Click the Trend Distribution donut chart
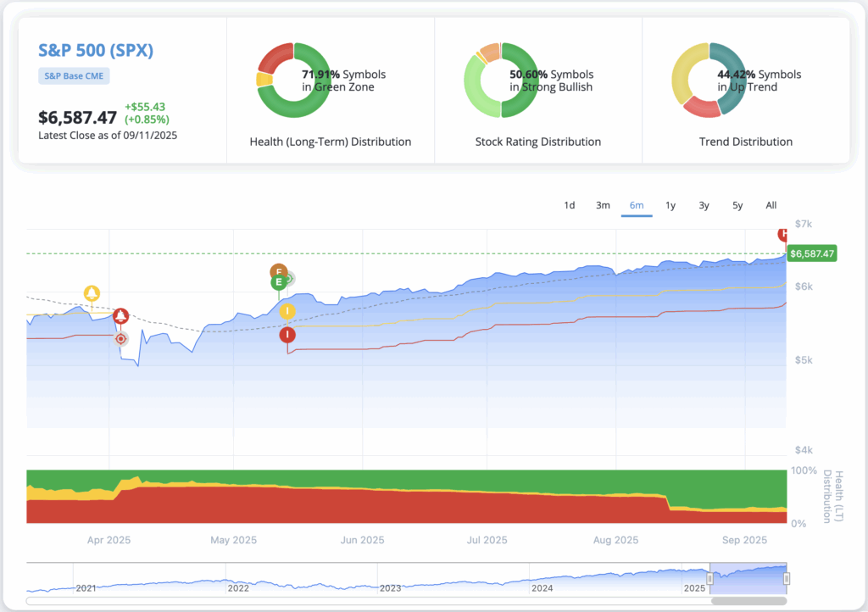This screenshot has height=612, width=868. pos(709,81)
